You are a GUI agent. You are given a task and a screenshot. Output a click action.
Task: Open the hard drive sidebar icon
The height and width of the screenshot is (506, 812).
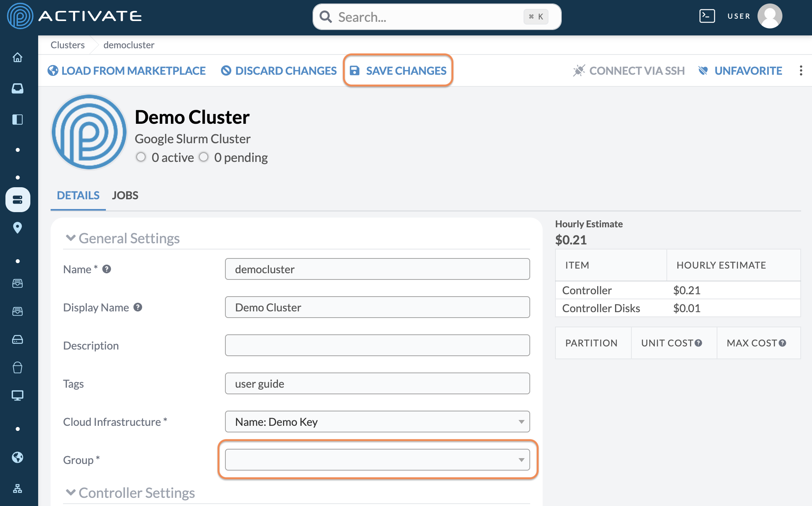click(18, 339)
